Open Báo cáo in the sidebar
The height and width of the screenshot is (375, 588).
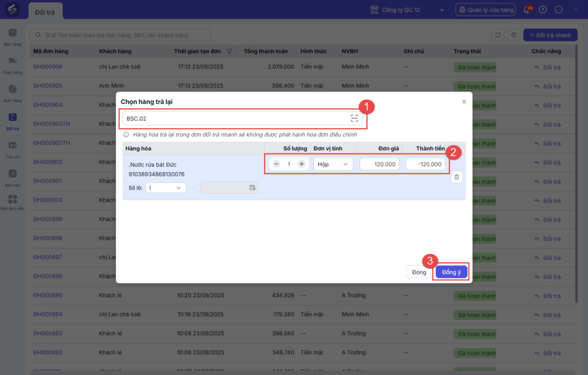13,178
